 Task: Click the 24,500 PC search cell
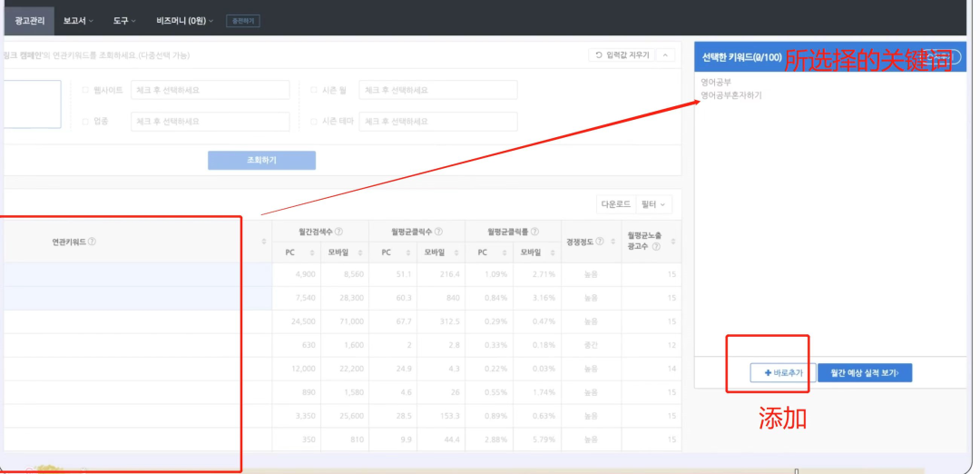pos(296,321)
